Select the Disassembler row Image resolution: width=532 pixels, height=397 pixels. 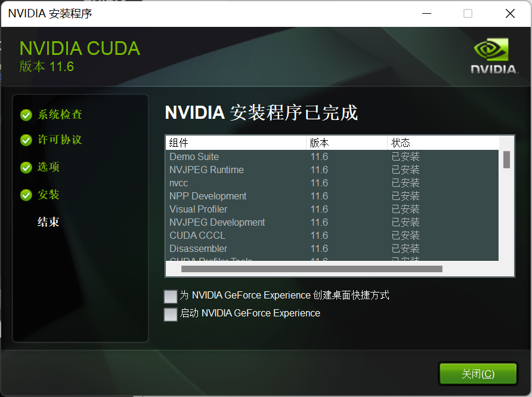(x=332, y=248)
